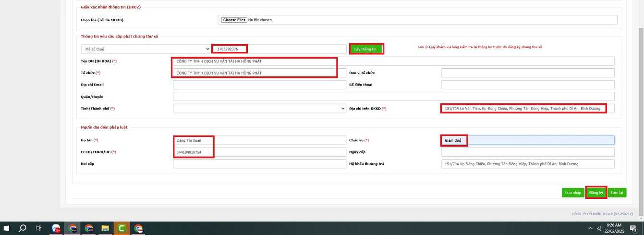Open the taskbar clock showing 9:26 AM
This screenshot has height=235, width=644.
pos(614,228)
